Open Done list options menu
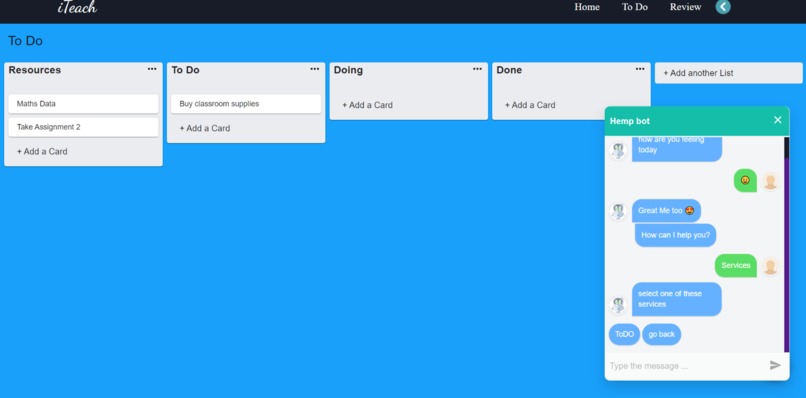 click(x=640, y=69)
